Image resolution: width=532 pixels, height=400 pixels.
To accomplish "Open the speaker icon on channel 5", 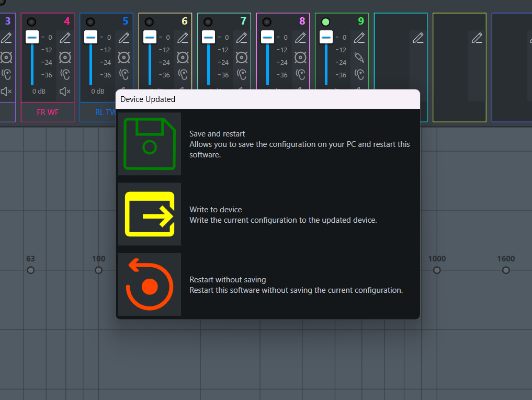I will click(x=124, y=58).
